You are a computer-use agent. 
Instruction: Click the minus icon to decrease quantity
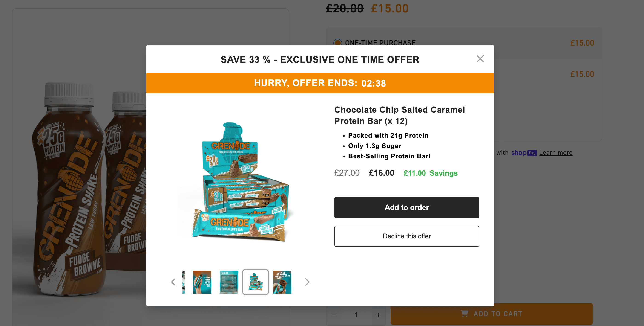click(x=334, y=315)
